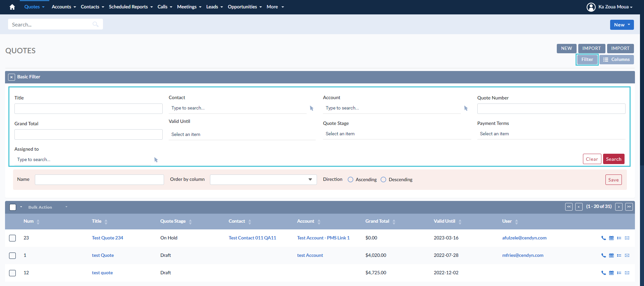Viewport: 644px width, 286px height.
Task: Open the Order by column dropdown
Action: [x=263, y=180]
